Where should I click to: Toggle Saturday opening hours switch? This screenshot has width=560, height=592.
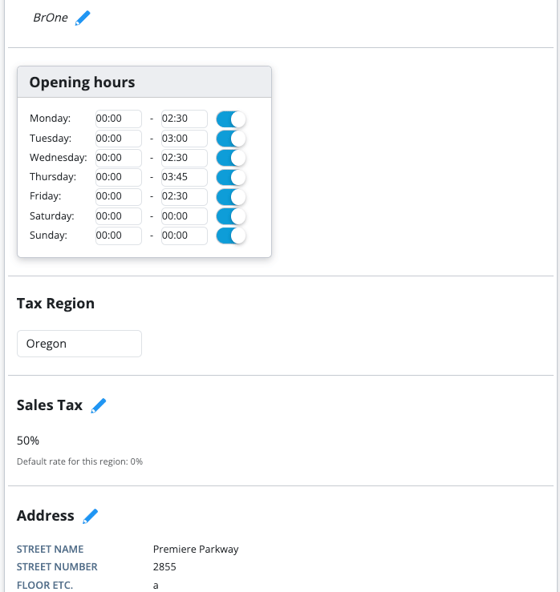pos(231,216)
